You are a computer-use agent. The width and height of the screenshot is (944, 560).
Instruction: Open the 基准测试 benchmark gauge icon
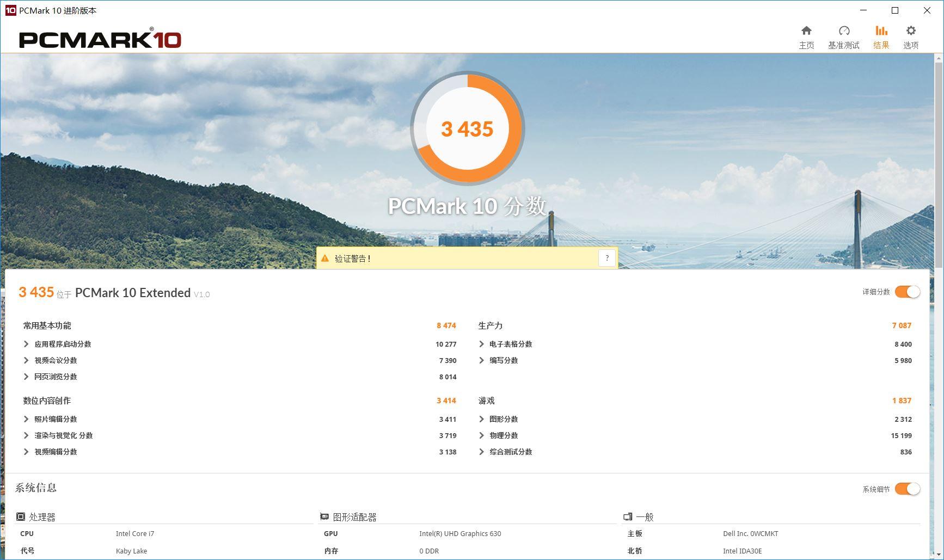(844, 31)
